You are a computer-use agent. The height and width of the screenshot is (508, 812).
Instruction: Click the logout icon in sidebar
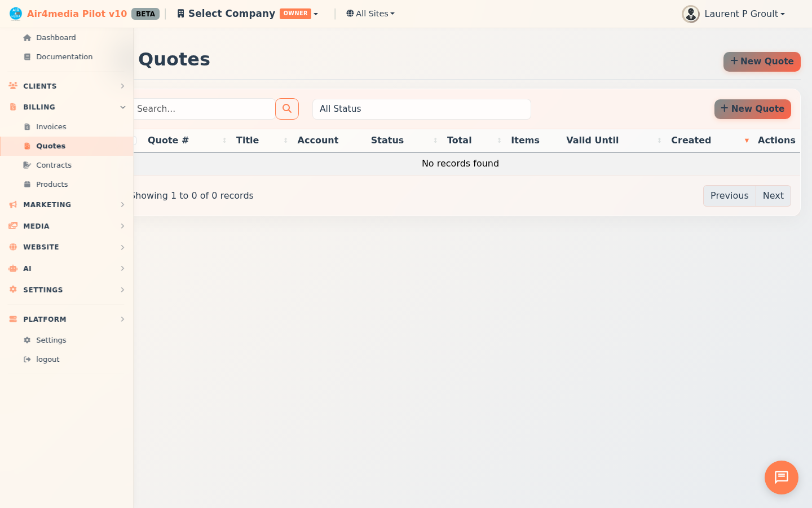click(x=27, y=360)
